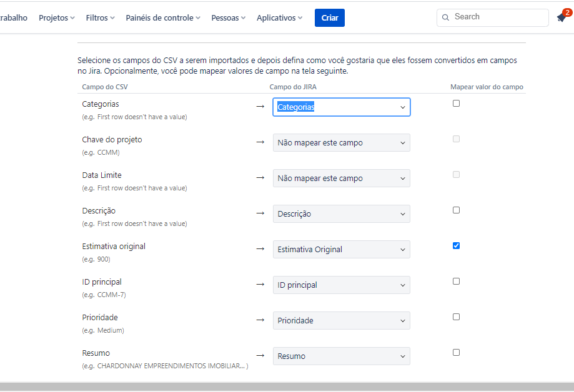Click the Estimativa original CSV label

pyautogui.click(x=114, y=247)
